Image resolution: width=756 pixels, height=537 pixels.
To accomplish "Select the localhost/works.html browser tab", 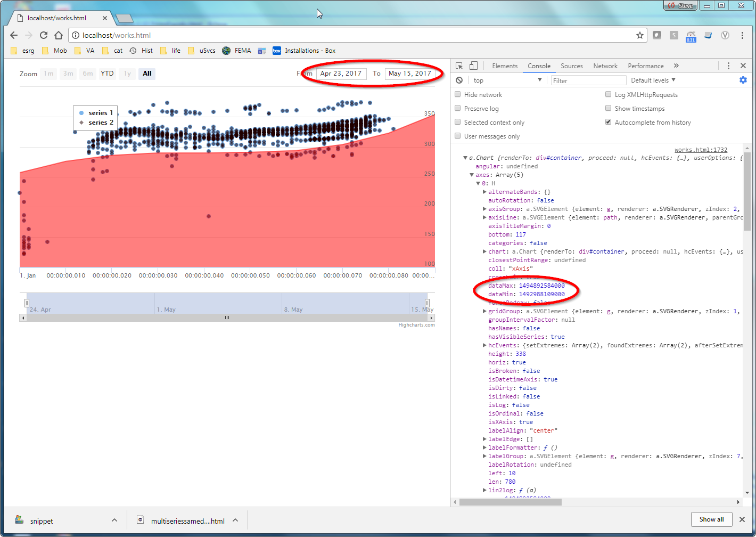I will tap(60, 18).
